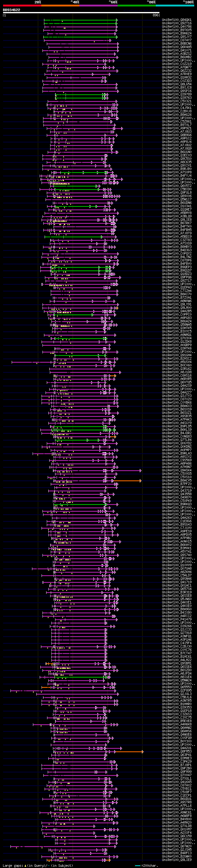This screenshot has width=197, height=868.
Task: Click the UniRef100_C2BVJ8 label
Action: pos(177,111)
